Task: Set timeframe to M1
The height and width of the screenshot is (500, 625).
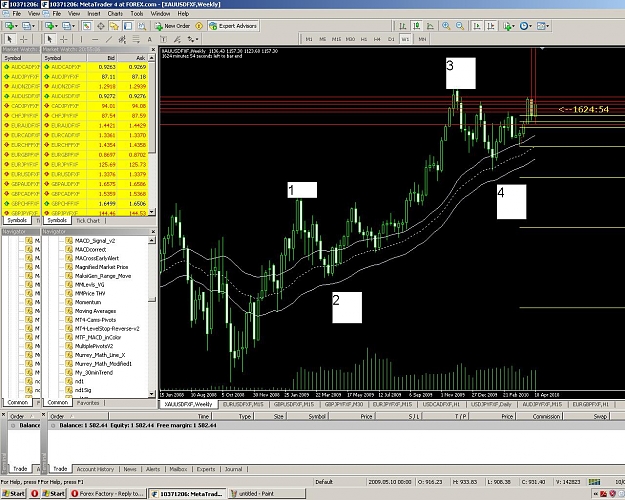Action: tap(309, 39)
